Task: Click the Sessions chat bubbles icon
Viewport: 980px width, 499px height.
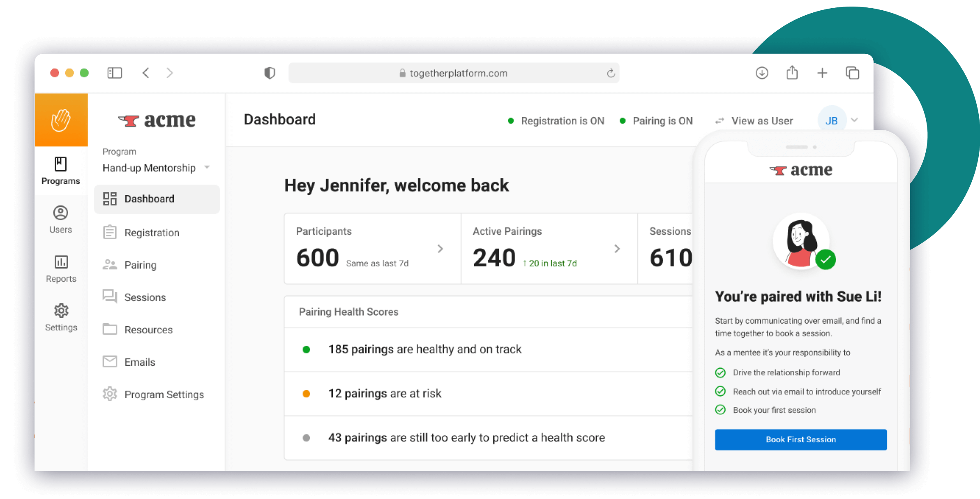Action: (x=110, y=296)
